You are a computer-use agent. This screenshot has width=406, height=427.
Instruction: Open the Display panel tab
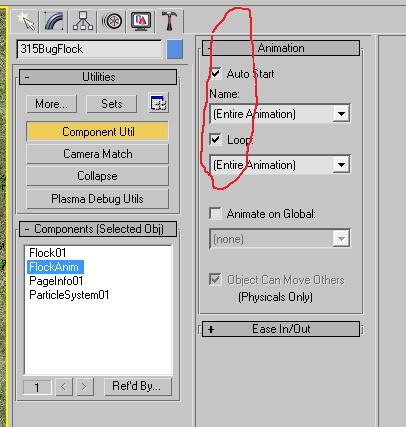point(140,21)
